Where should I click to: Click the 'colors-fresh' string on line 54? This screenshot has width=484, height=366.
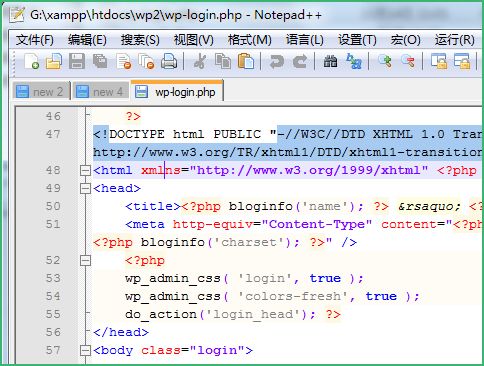[293, 296]
